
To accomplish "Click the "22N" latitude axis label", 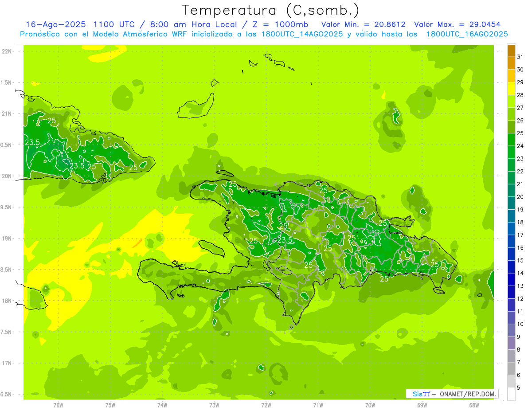I will pos(7,51).
